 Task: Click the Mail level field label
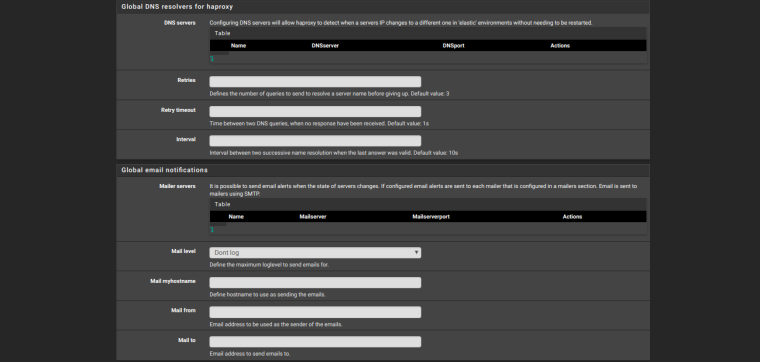(184, 251)
